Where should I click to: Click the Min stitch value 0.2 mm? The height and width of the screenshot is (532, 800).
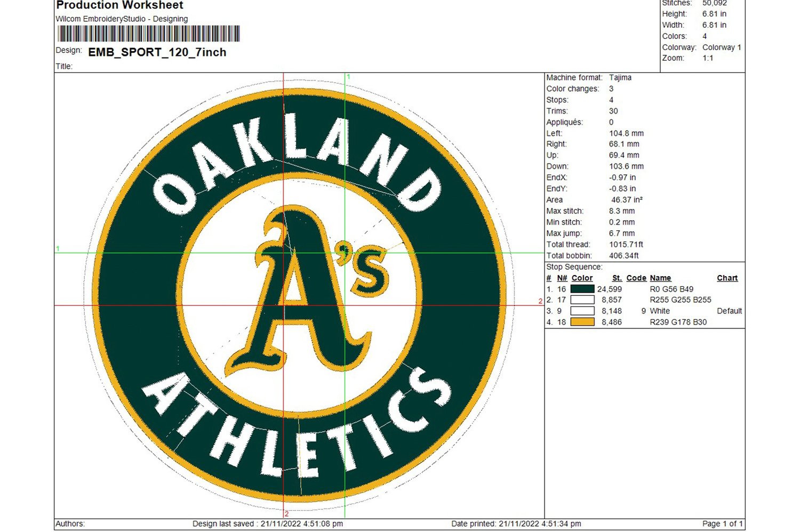coord(622,222)
